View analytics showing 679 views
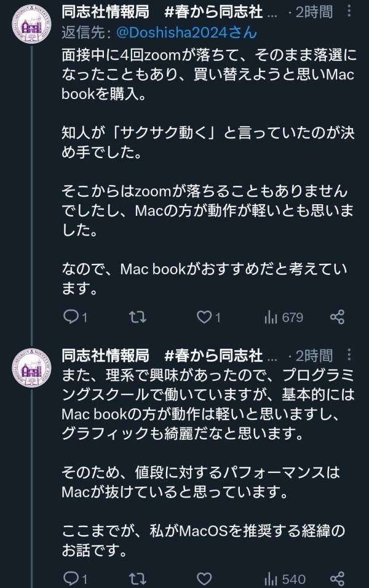369x588 pixels. [x=284, y=317]
